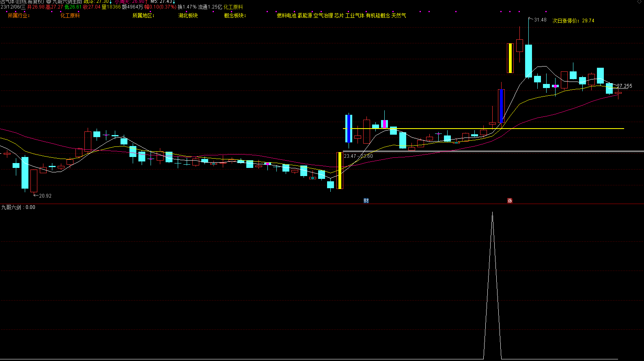Click the 财 financial event marker
The height and width of the screenshot is (361, 644).
coord(366,201)
